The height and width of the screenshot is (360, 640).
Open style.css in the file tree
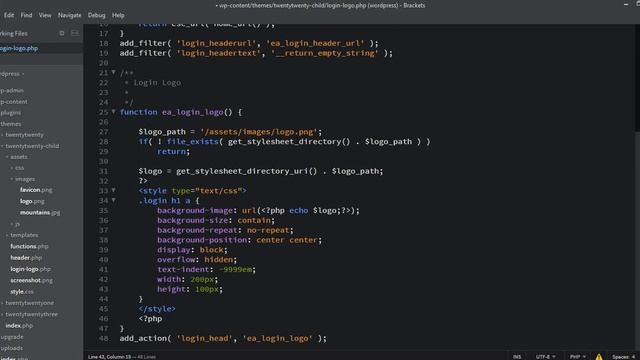click(x=22, y=292)
